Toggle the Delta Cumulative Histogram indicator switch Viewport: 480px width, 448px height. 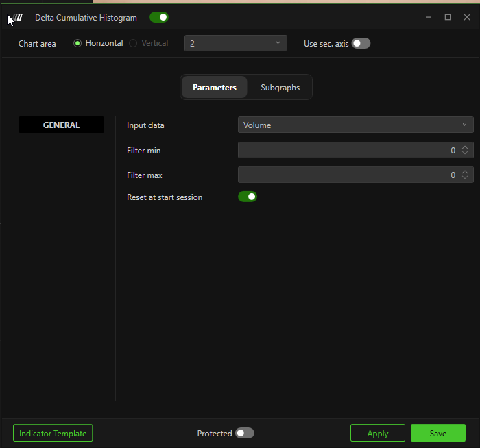(x=158, y=18)
